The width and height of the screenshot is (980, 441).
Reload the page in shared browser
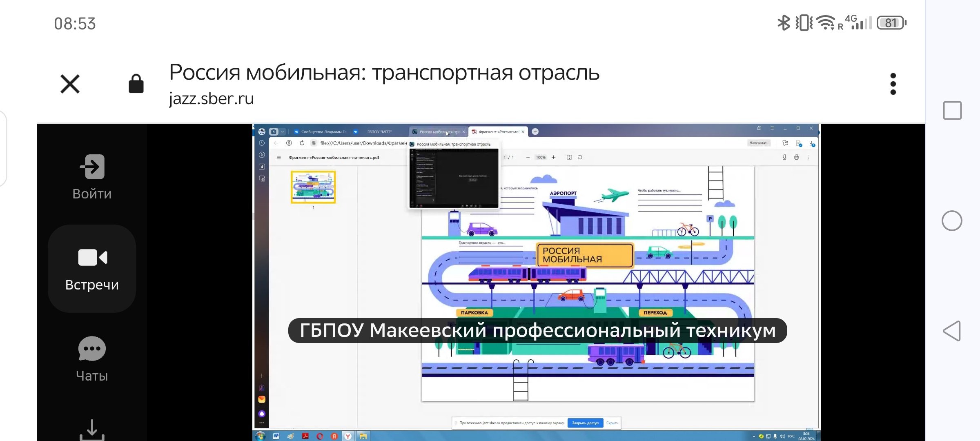[x=302, y=143]
